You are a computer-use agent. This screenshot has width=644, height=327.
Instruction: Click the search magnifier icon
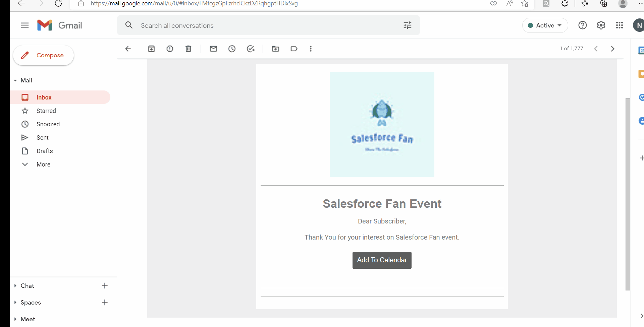(x=129, y=25)
